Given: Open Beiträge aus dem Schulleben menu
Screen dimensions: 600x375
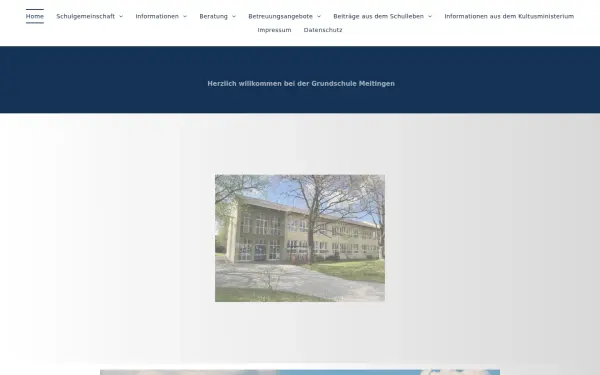Looking at the screenshot, I should tap(378, 16).
